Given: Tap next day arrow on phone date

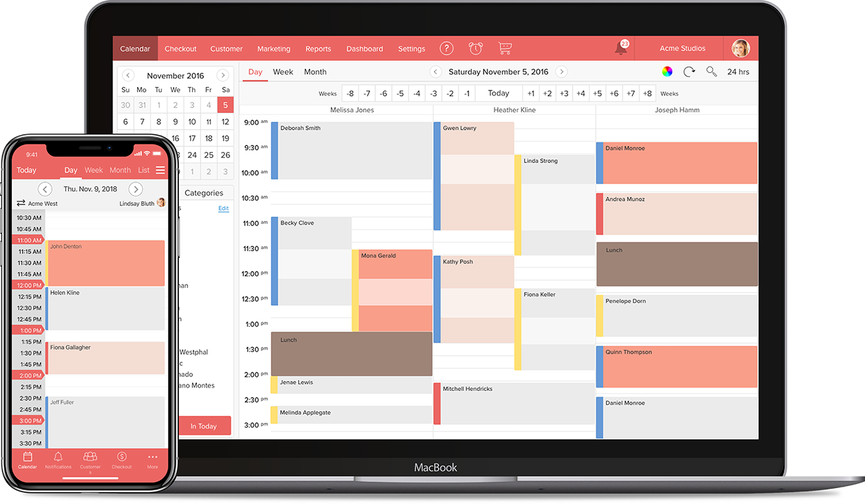Looking at the screenshot, I should tap(136, 189).
